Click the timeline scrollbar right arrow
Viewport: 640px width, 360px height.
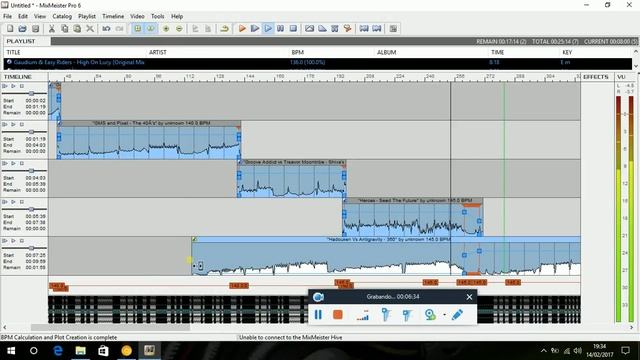[631, 327]
